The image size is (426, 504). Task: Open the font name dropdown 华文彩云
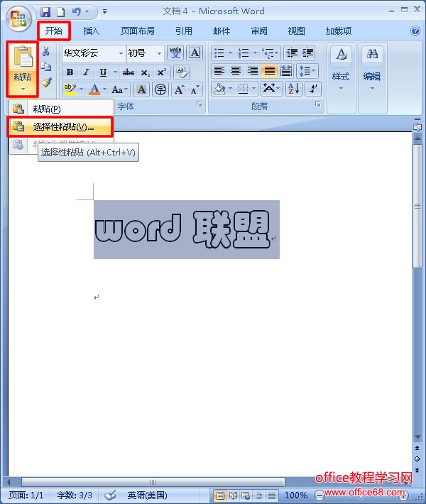(121, 53)
